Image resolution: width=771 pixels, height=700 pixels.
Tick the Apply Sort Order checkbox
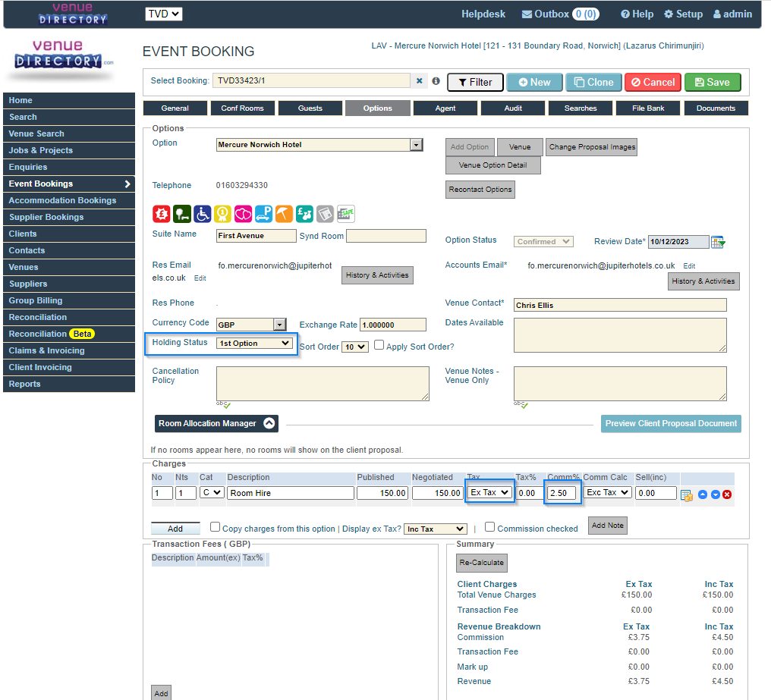click(x=379, y=345)
